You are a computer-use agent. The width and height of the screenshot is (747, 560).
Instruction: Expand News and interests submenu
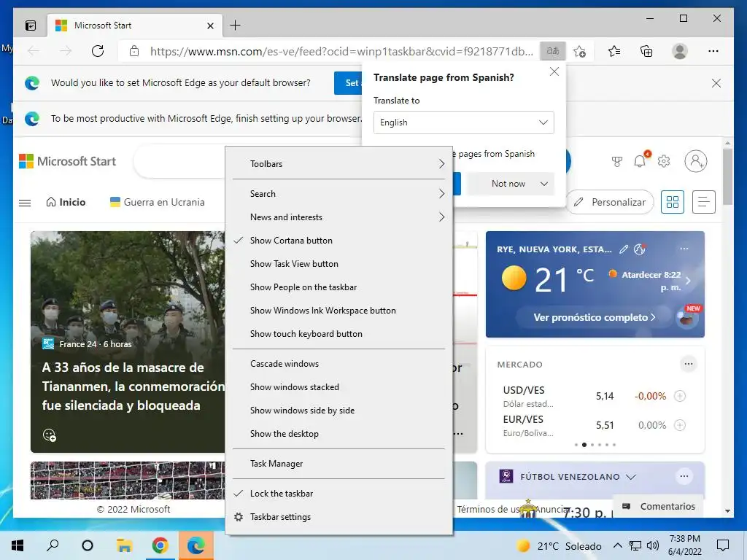[338, 217]
